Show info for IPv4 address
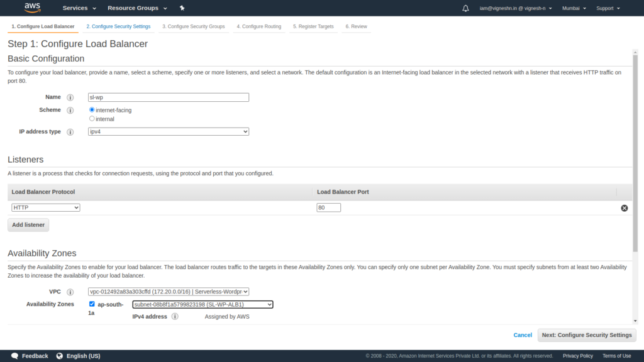Viewport: 644px width, 362px height. tap(175, 317)
